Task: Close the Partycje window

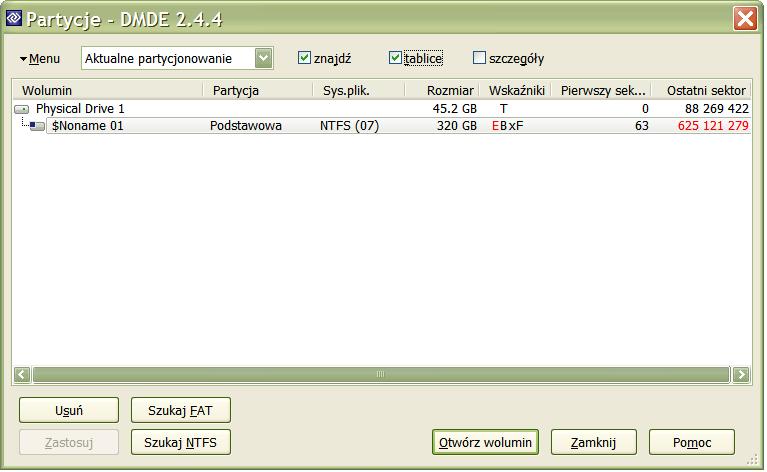Action: (x=745, y=19)
